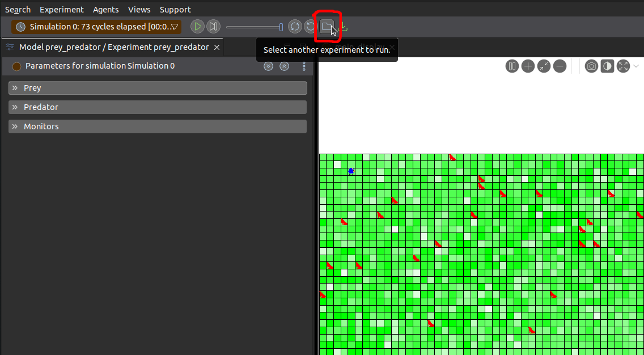The width and height of the screenshot is (644, 355).
Task: Expand all parameter categories
Action: click(268, 66)
